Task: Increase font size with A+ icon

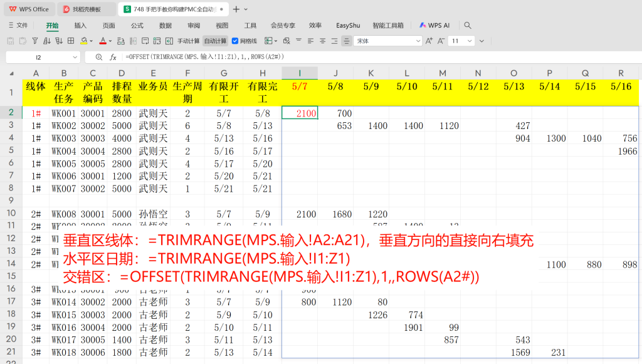Action: click(x=429, y=41)
